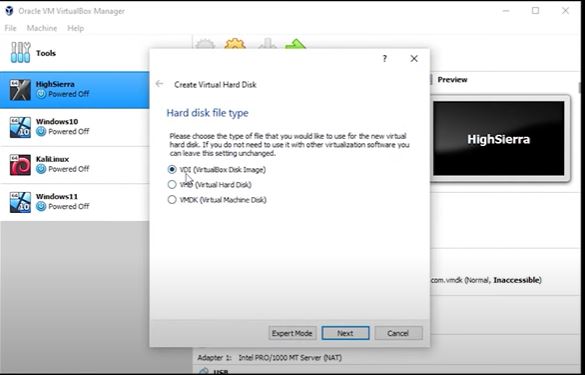Select the HighSierra virtual machine

coord(75,90)
